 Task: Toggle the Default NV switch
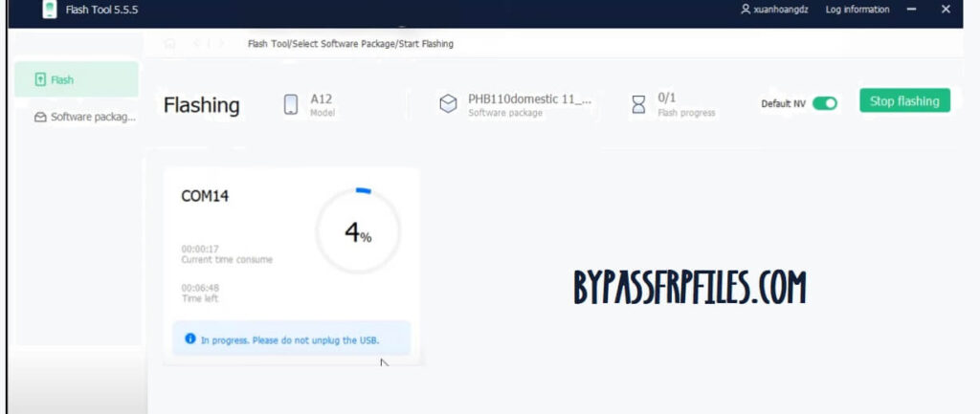pyautogui.click(x=824, y=103)
